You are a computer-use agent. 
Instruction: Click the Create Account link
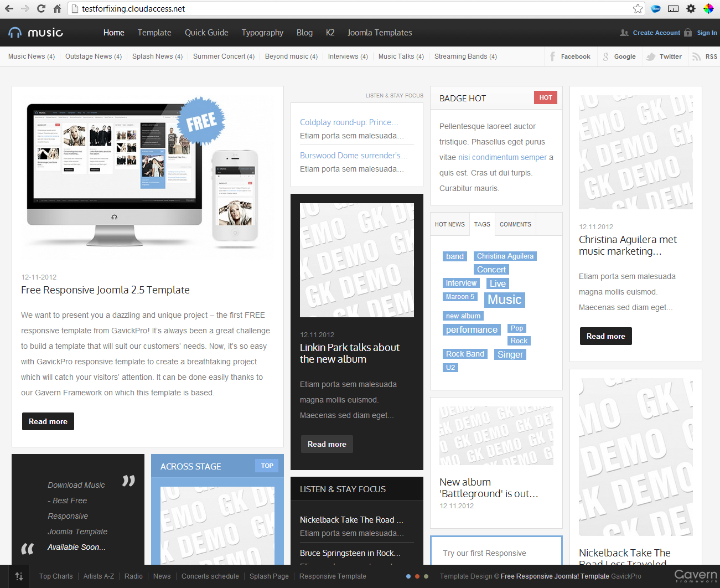pyautogui.click(x=656, y=33)
